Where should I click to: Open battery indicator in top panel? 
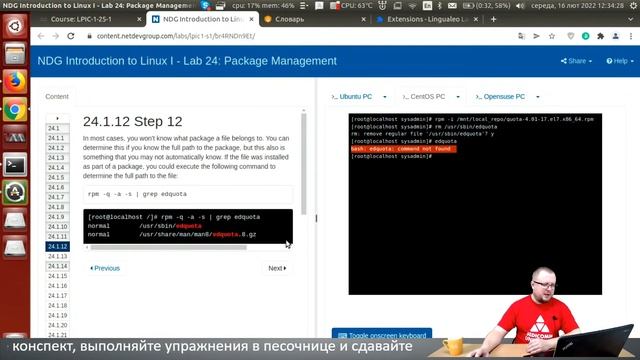487,5
